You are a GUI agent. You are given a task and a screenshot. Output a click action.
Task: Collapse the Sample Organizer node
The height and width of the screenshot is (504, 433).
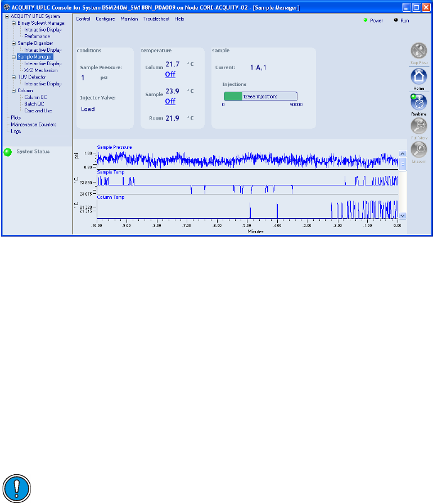[x=14, y=43]
